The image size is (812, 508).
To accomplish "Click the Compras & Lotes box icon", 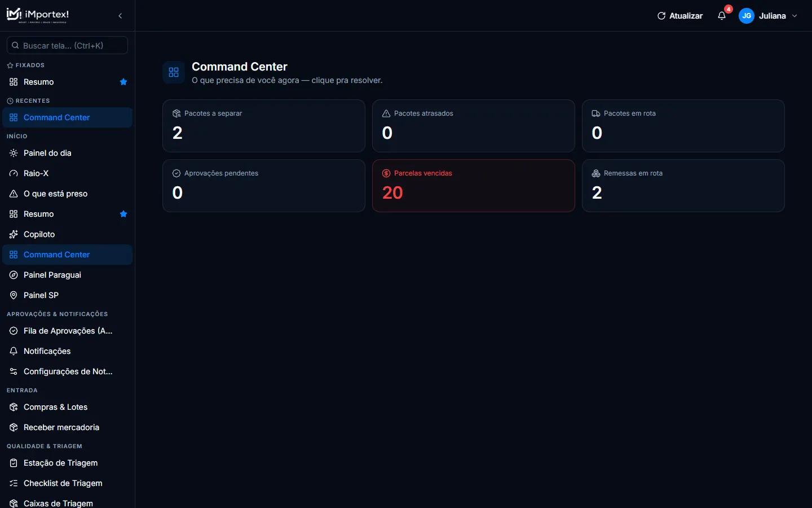I will (14, 407).
